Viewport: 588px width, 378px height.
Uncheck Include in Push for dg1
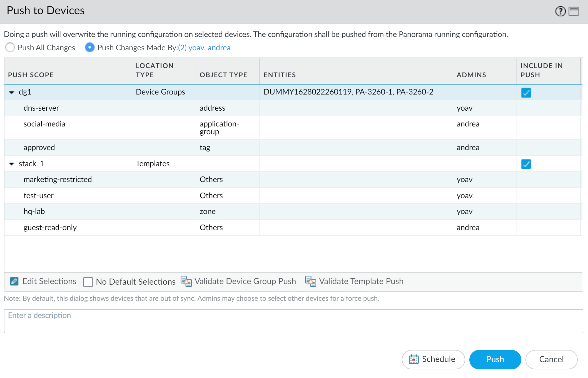pos(526,93)
